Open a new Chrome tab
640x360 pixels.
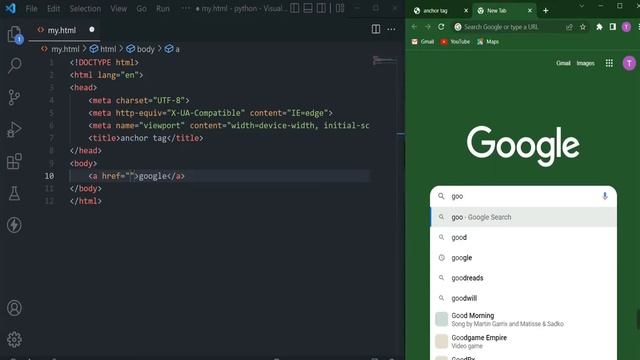click(546, 11)
